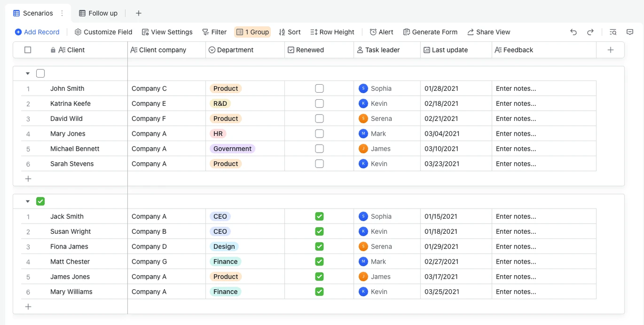
Task: Click the Department column header
Action: 245,50
